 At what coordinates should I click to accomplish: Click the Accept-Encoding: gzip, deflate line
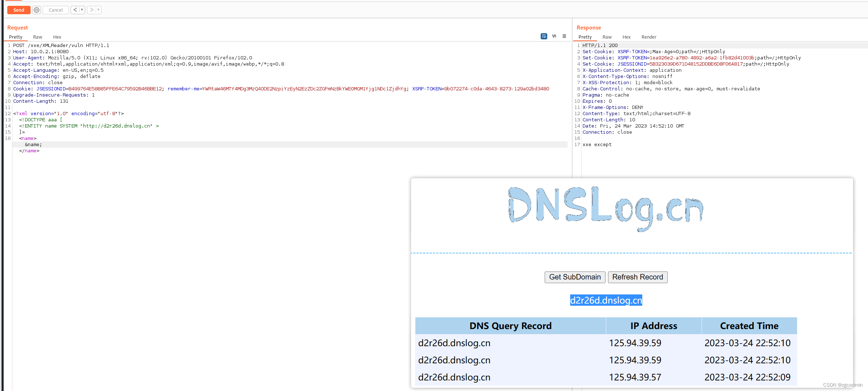click(57, 77)
